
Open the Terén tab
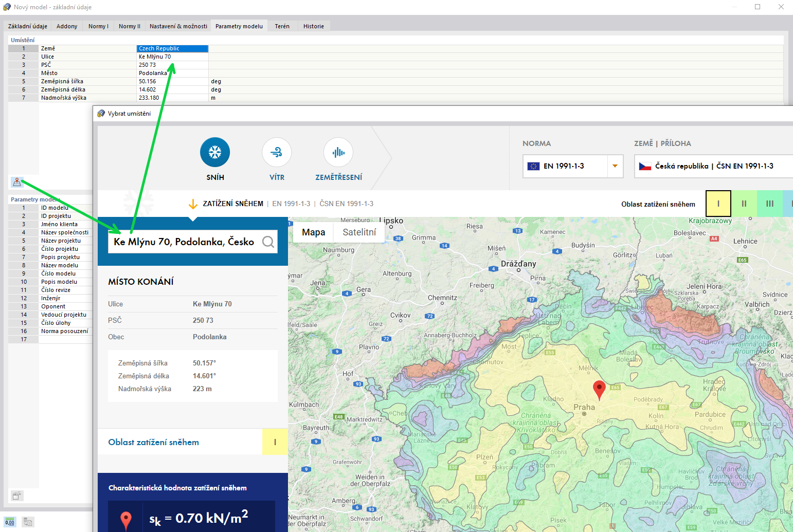point(282,26)
